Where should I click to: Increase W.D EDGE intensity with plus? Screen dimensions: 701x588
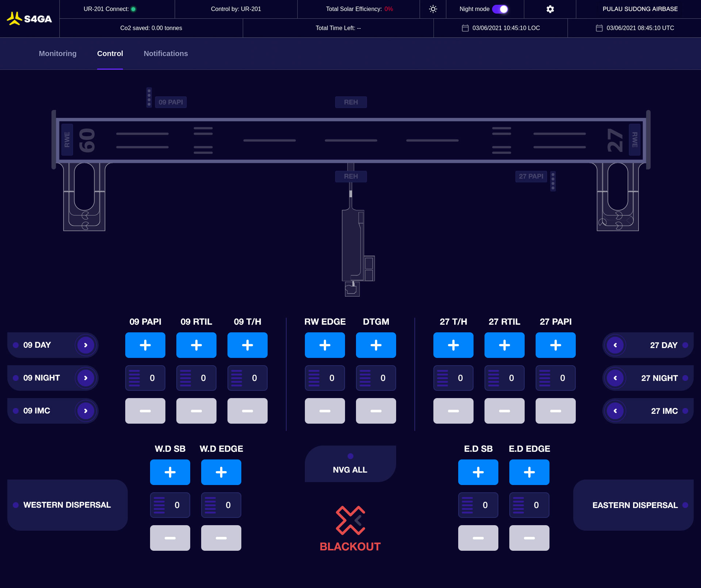(x=221, y=472)
